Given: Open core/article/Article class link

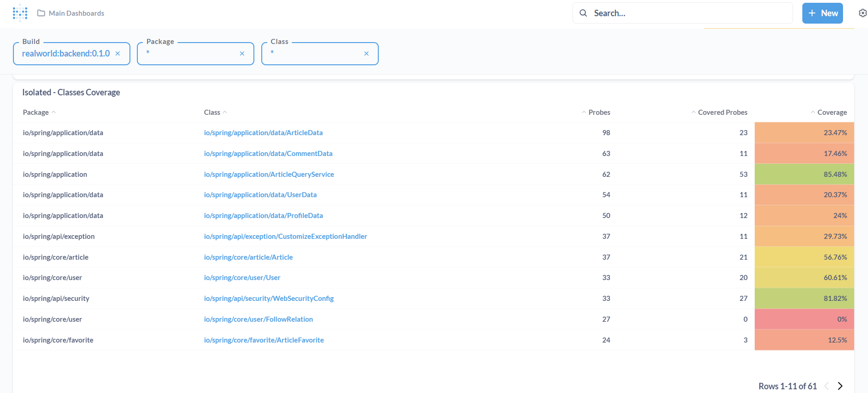Looking at the screenshot, I should [x=248, y=257].
